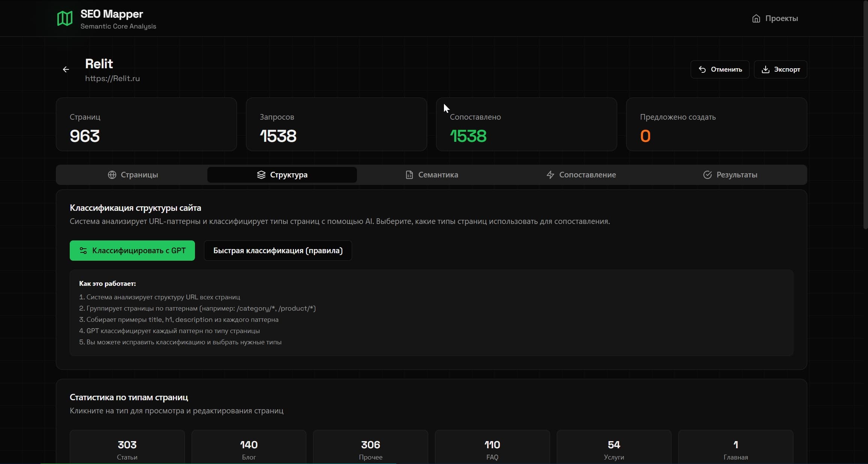Screen dimensions: 868x464
Task: Click the lightning icon on Сопоставление tab
Action: 550,175
